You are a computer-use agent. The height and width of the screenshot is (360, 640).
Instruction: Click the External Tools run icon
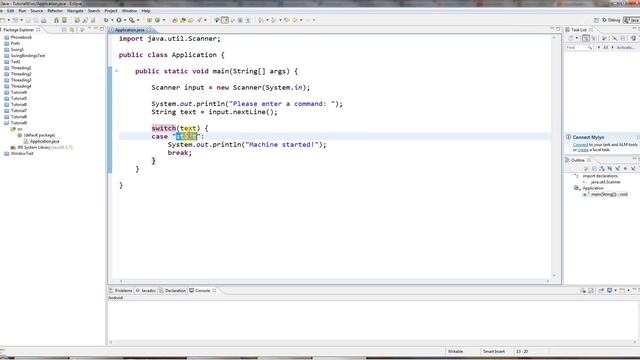tap(131, 20)
